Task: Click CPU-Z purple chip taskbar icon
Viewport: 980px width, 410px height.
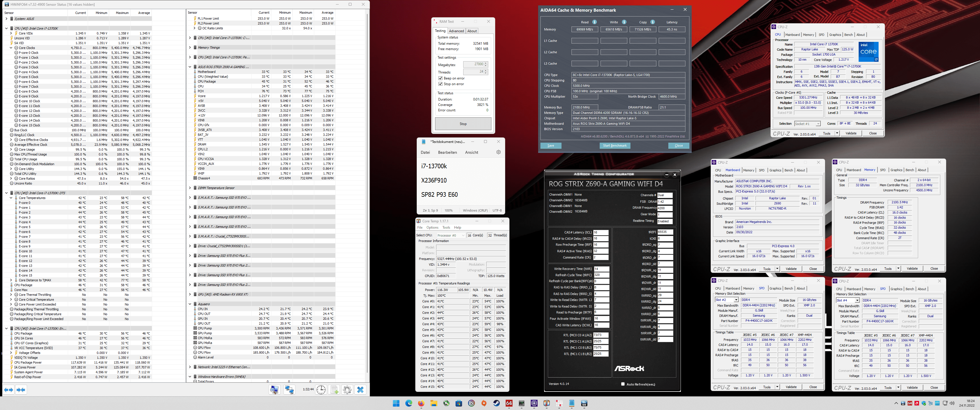Action: (534, 403)
